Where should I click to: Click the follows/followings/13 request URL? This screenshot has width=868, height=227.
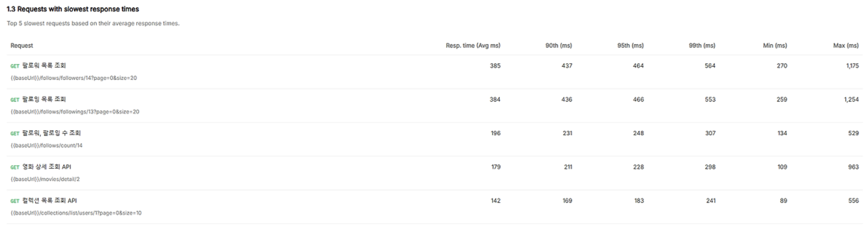tap(75, 112)
